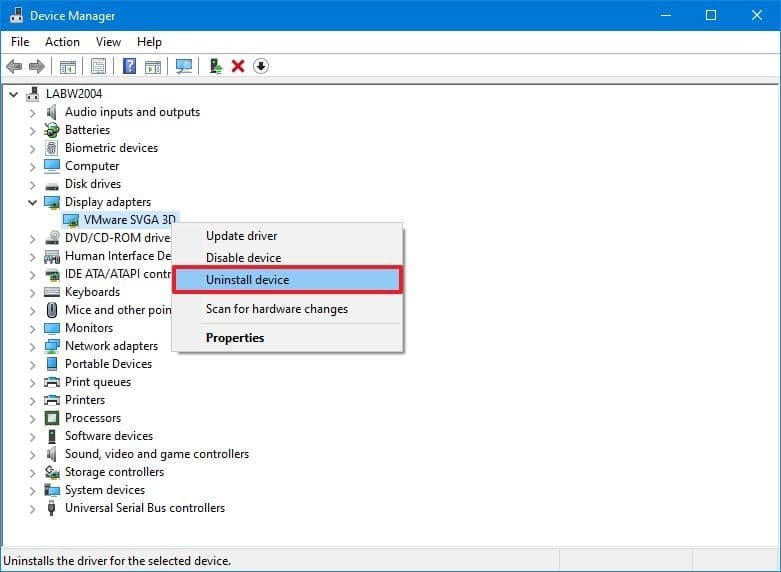Click the Properties toolbar icon
The height and width of the screenshot is (572, 781).
[99, 66]
